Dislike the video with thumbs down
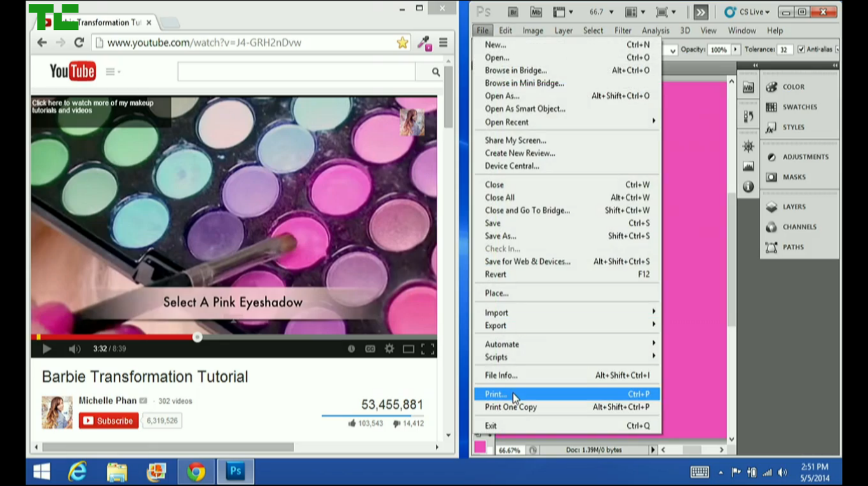868x486 pixels. point(397,423)
